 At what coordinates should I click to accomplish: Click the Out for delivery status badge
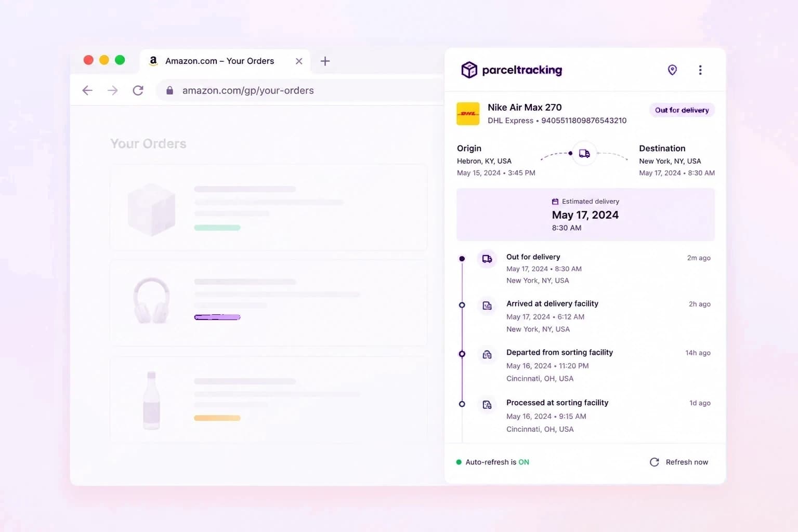pyautogui.click(x=682, y=110)
